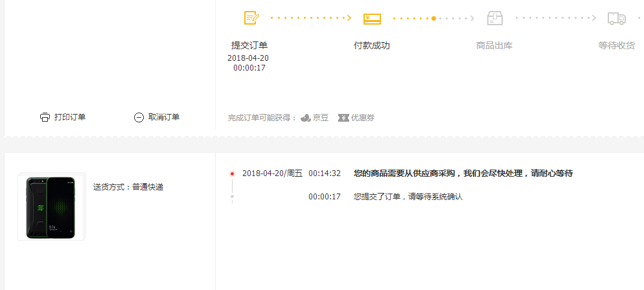The width and height of the screenshot is (644, 290).
Task: Click the awaiting delivery truck icon
Action: [617, 19]
